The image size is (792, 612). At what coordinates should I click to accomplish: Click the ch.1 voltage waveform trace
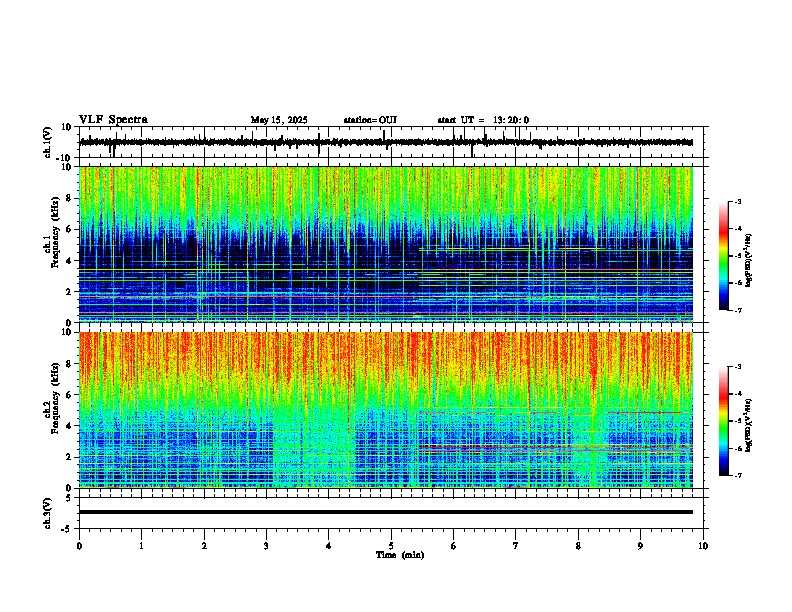click(x=386, y=142)
